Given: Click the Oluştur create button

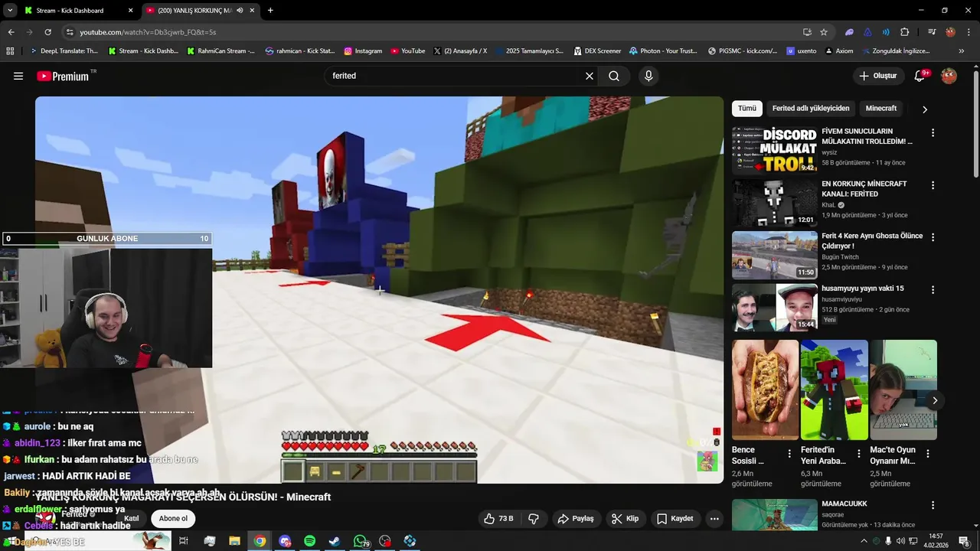Looking at the screenshot, I should (878, 76).
